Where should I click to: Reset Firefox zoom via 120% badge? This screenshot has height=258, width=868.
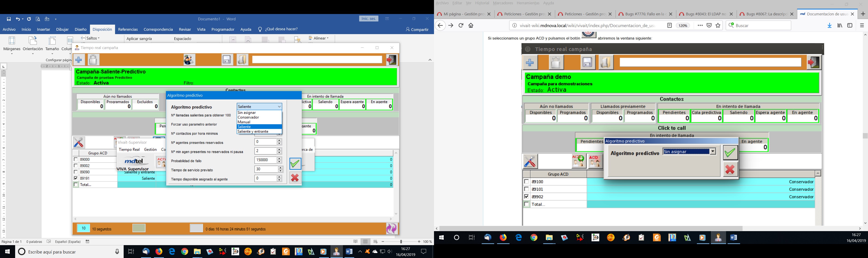(x=683, y=26)
